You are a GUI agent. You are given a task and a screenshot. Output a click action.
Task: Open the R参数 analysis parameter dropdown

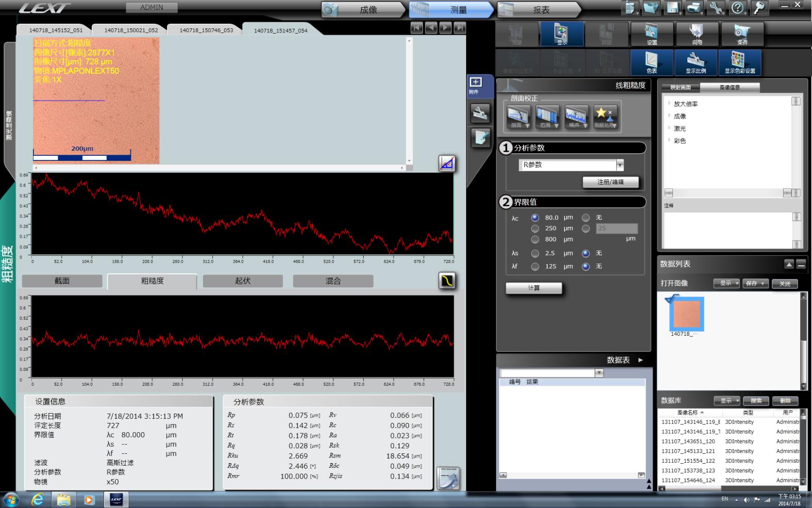tap(620, 165)
